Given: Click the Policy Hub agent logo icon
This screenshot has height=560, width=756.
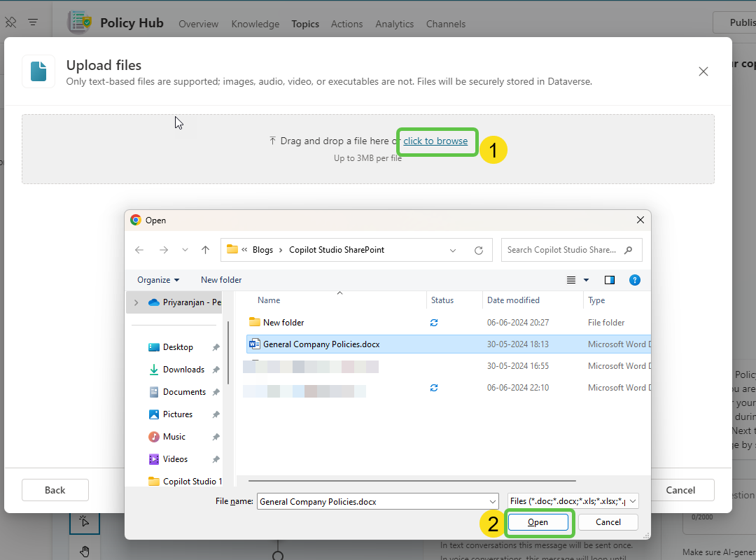Looking at the screenshot, I should pos(79,22).
